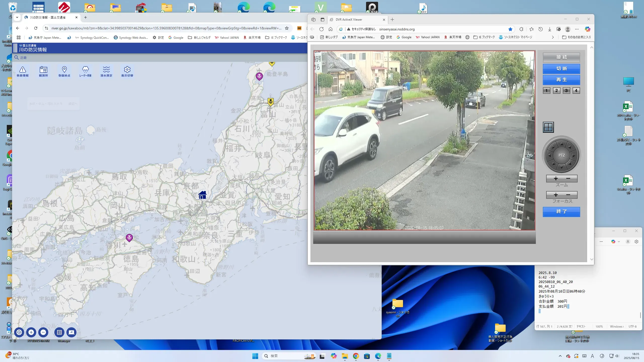This screenshot has width=644, height=362.
Task: Open the レーダー雨量 radar rainfall icon
Action: [x=85, y=71]
